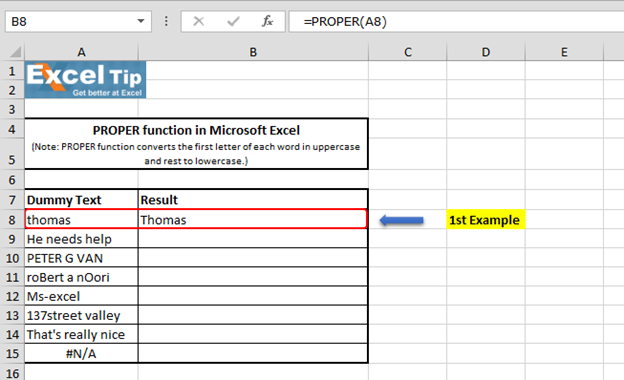Click the formula bar with =PROPER(A8)

click(x=456, y=21)
